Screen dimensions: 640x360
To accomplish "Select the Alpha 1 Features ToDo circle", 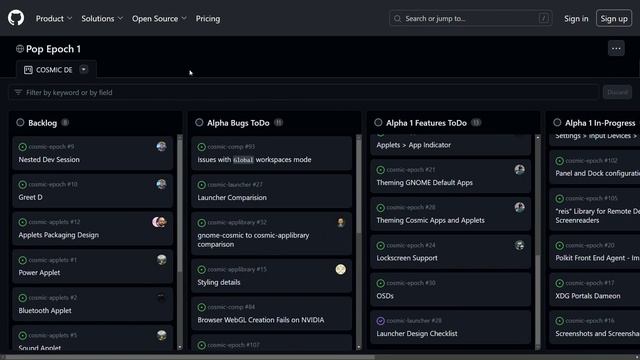I will (378, 122).
